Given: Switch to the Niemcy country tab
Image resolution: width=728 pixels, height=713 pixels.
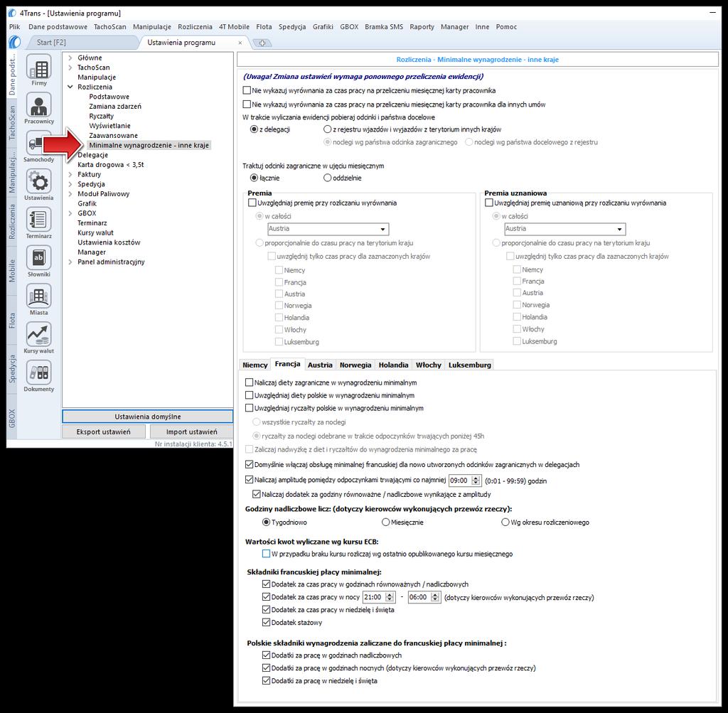Looking at the screenshot, I should [255, 365].
